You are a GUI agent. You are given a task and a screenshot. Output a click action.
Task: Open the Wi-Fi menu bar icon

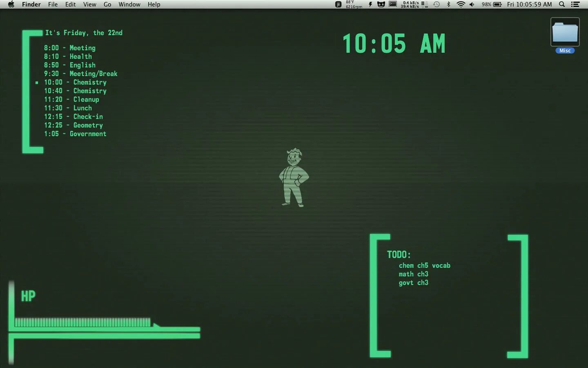pyautogui.click(x=461, y=4)
